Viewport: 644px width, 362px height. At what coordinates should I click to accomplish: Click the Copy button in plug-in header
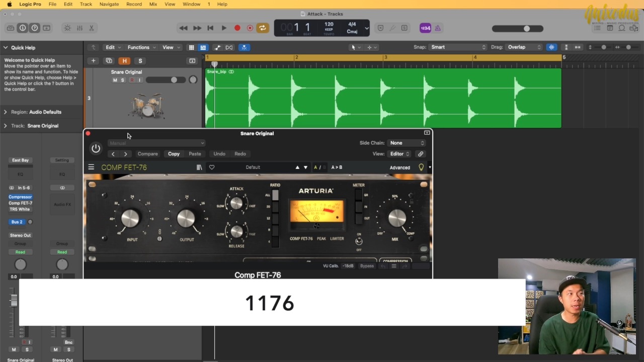(x=174, y=154)
